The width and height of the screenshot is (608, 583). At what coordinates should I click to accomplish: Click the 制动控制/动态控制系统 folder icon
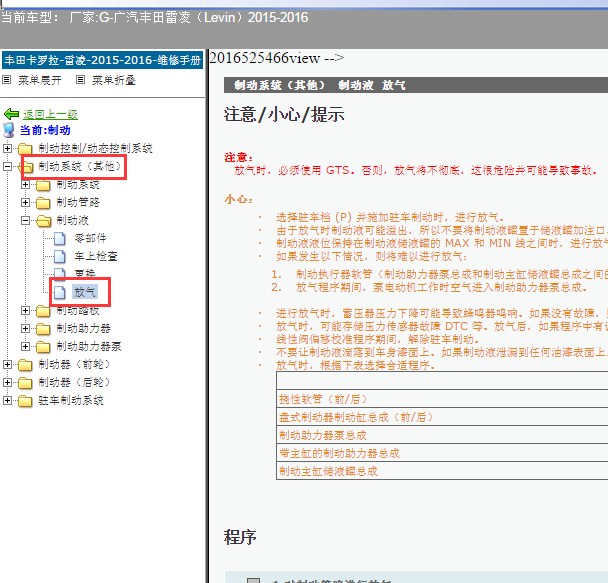pyautogui.click(x=25, y=148)
